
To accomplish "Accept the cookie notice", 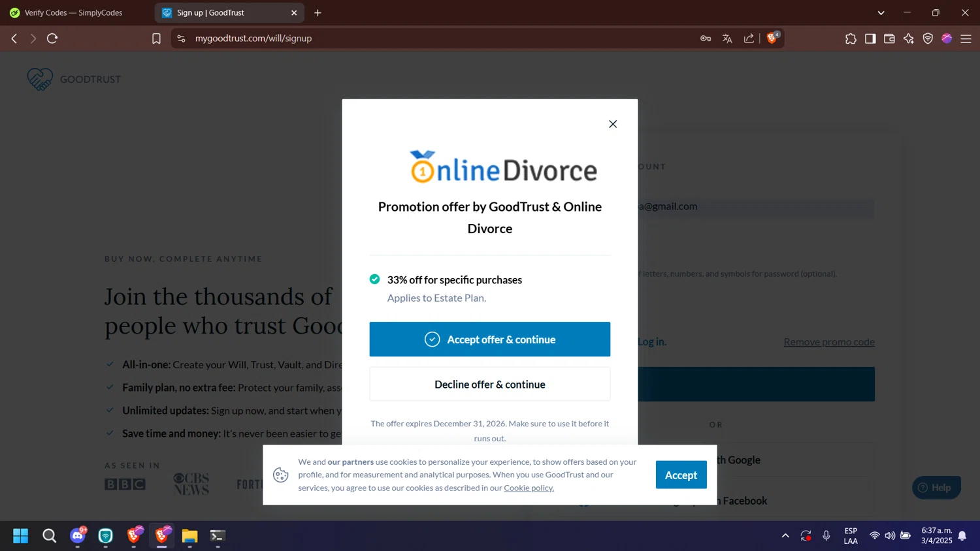I will (681, 475).
